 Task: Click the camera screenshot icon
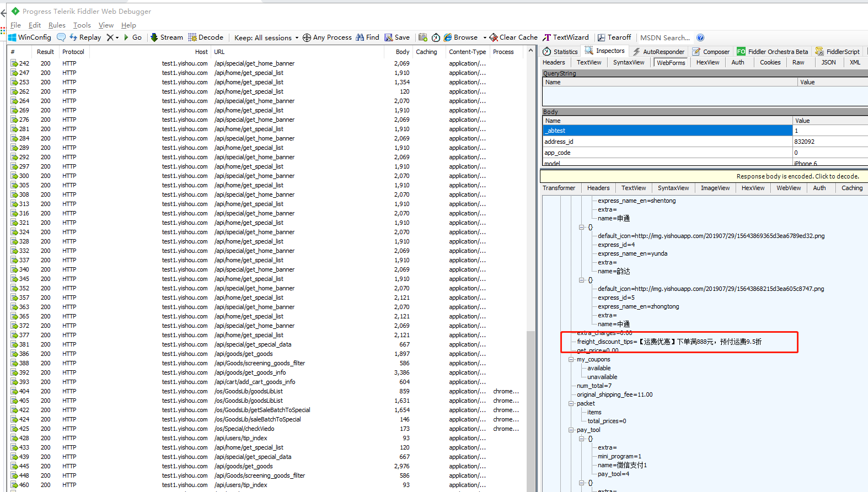423,37
